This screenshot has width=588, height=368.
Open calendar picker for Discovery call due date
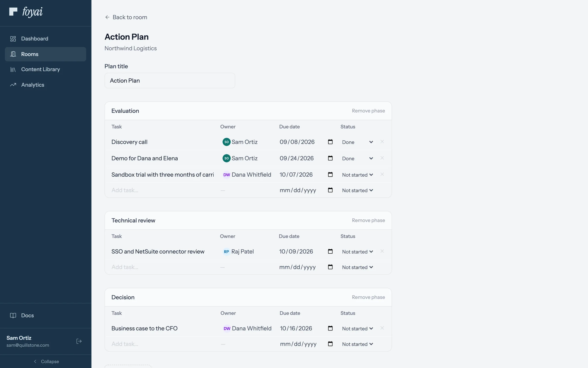(330, 142)
